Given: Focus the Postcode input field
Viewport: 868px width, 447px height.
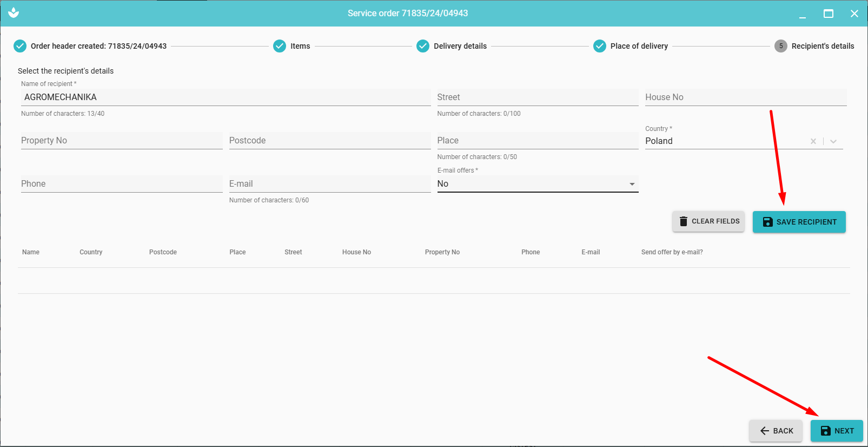Looking at the screenshot, I should click(x=329, y=141).
